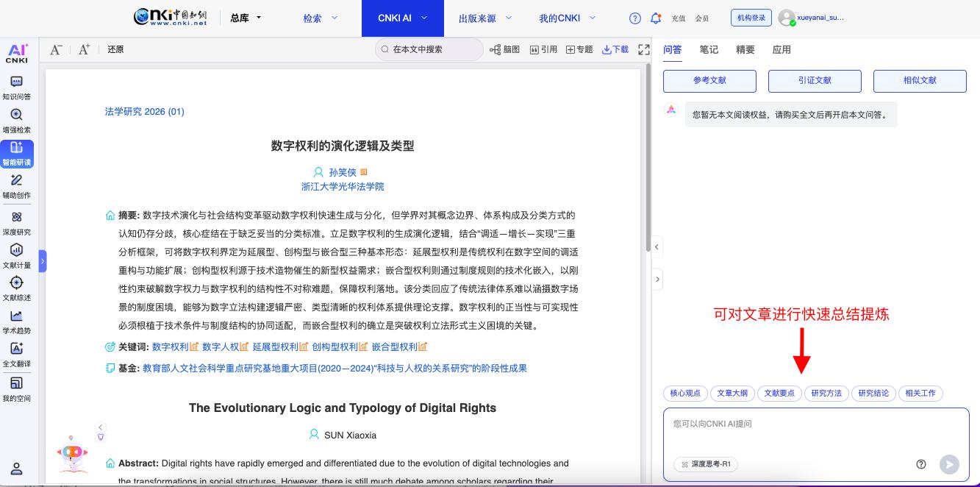The image size is (980, 487).
Task: Enter fullscreen reading mode
Action: pos(644,49)
